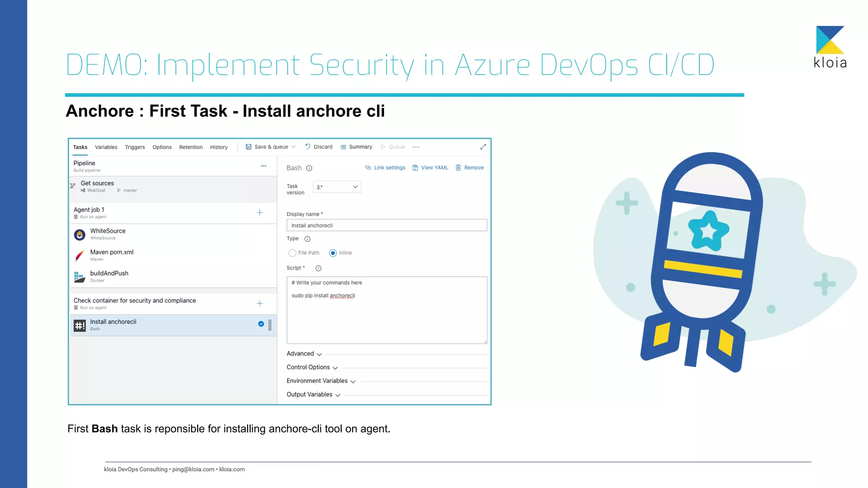Click the WhiteSource task icon
Viewport: 868px width, 488px height.
coord(80,234)
